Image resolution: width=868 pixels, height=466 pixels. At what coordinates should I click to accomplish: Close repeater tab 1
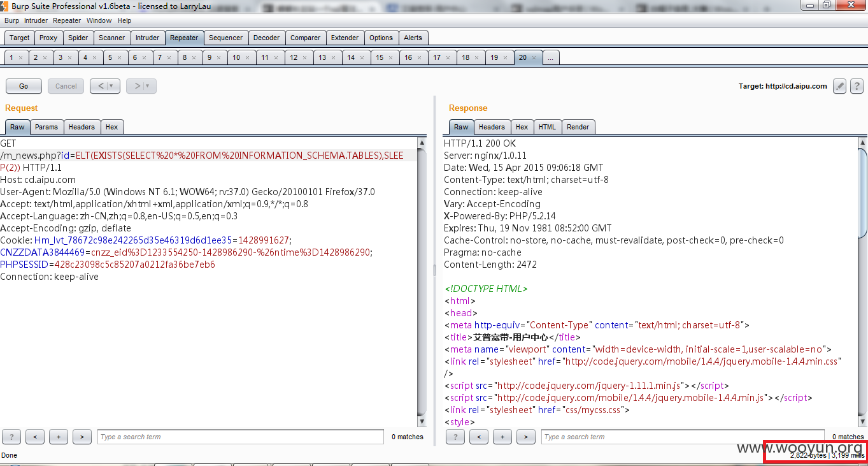tap(20, 57)
